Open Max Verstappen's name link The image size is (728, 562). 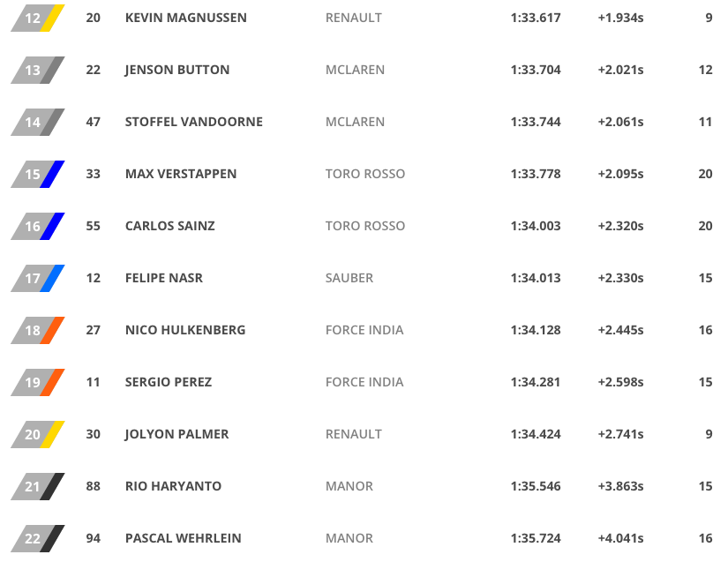(181, 174)
